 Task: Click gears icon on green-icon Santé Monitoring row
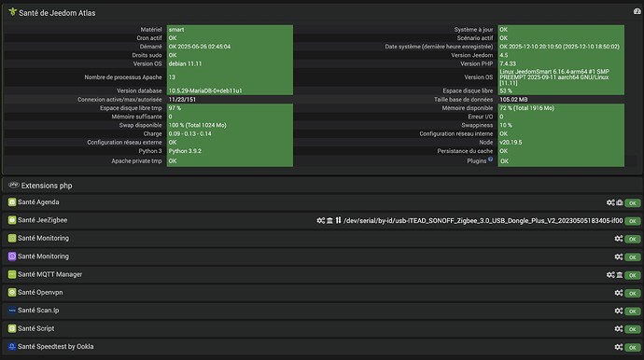(619, 239)
